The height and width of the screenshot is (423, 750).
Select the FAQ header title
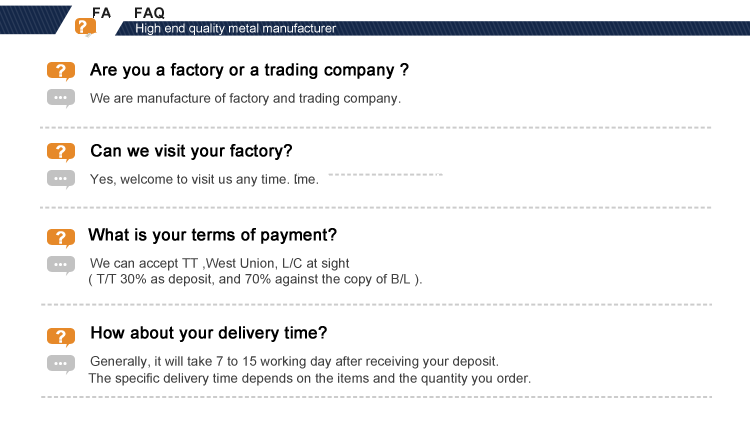pyautogui.click(x=149, y=13)
